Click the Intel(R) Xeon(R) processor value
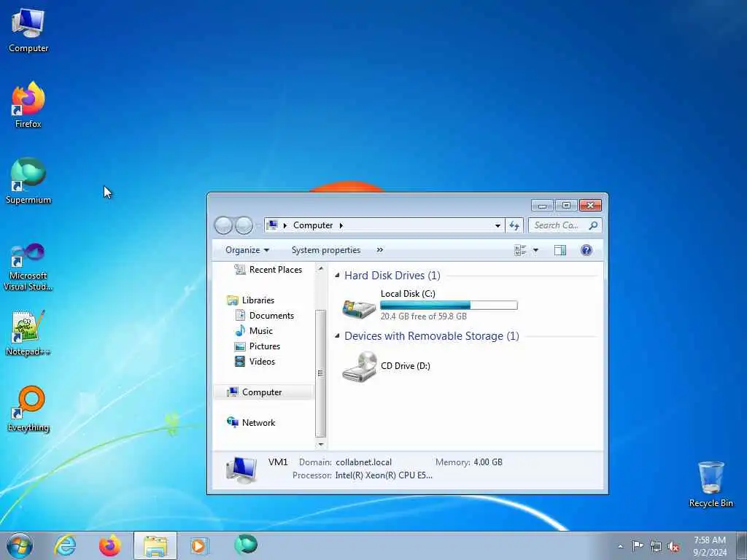This screenshot has width=747, height=560. (384, 475)
